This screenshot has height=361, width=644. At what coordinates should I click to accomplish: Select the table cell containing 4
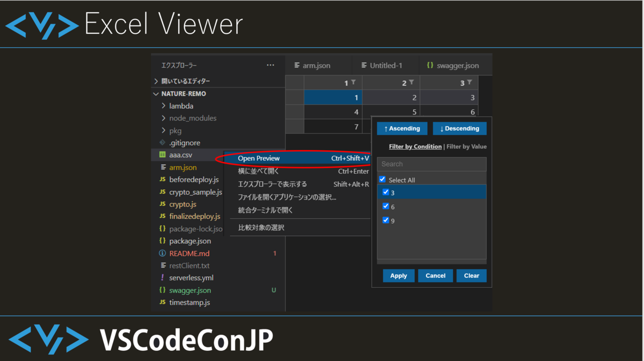click(x=333, y=112)
